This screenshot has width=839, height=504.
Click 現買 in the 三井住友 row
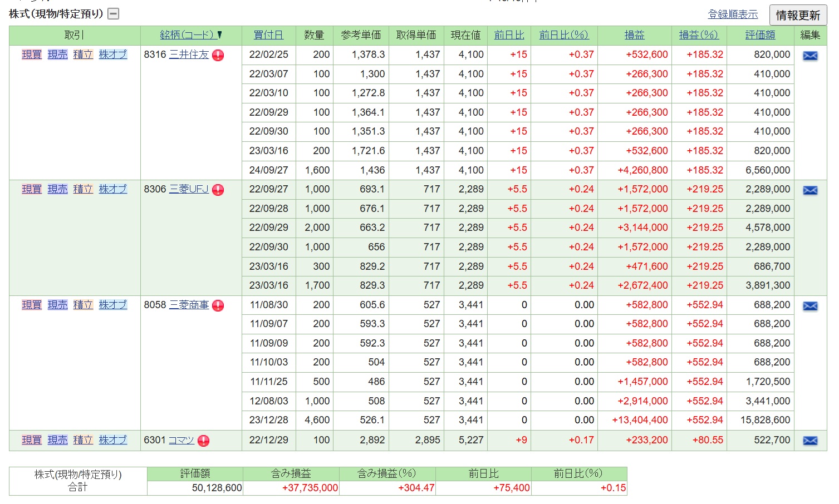point(32,55)
